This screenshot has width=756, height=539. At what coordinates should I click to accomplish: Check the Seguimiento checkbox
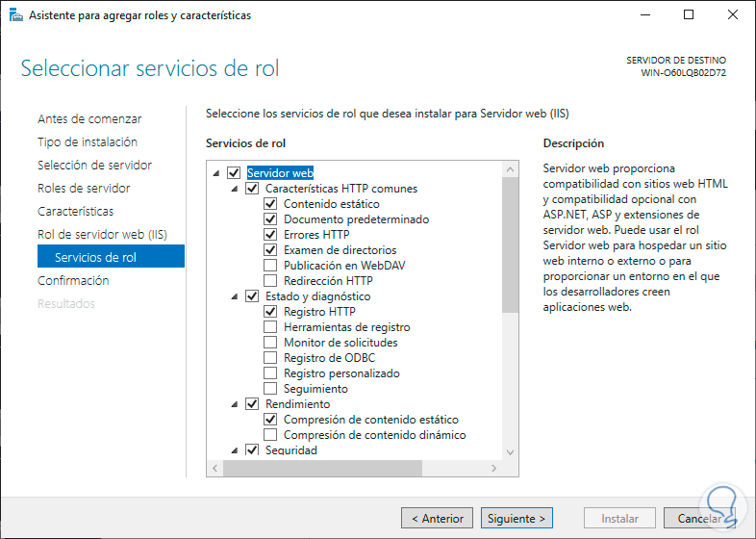click(270, 389)
